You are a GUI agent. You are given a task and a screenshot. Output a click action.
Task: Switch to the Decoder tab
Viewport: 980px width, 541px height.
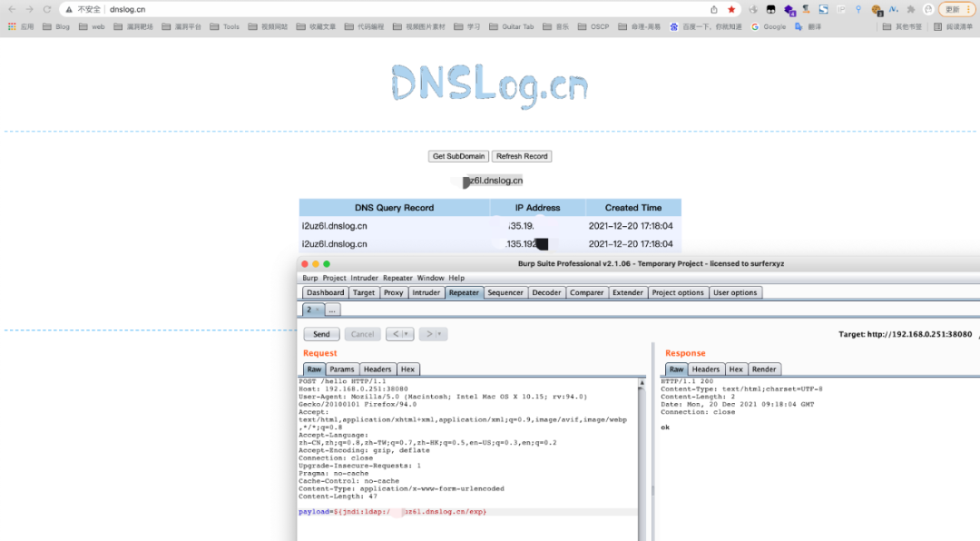coord(546,292)
